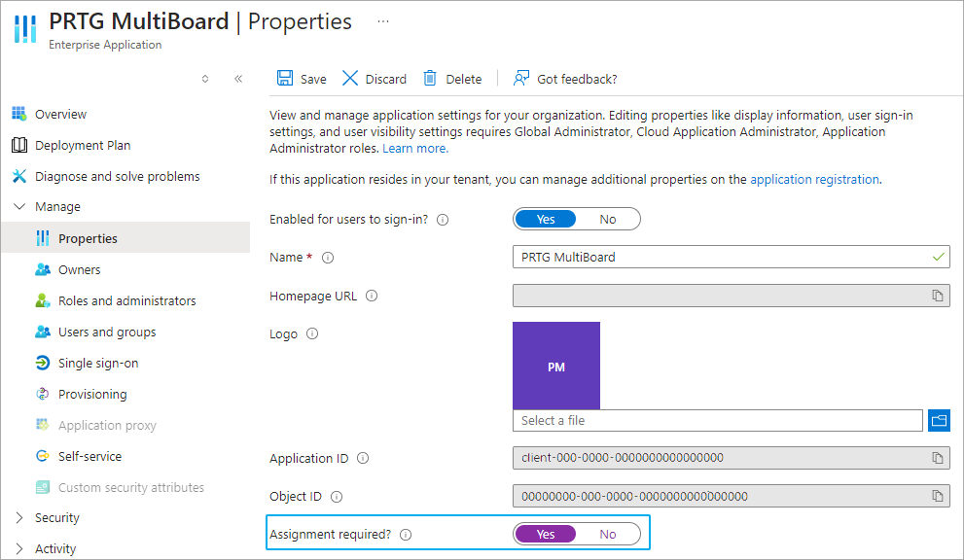This screenshot has height=560, width=964.
Task: Click the Provisioning cycle icon
Action: [43, 394]
